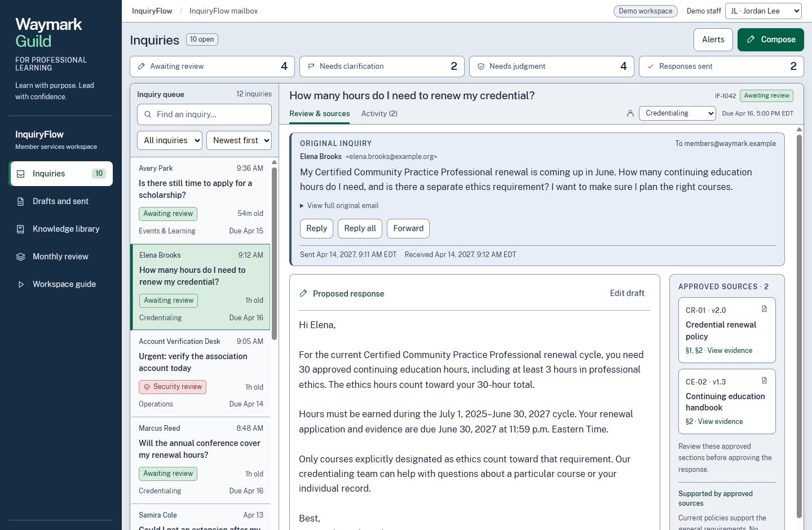Filter by Needs judgment status
The image size is (812, 530).
551,67
